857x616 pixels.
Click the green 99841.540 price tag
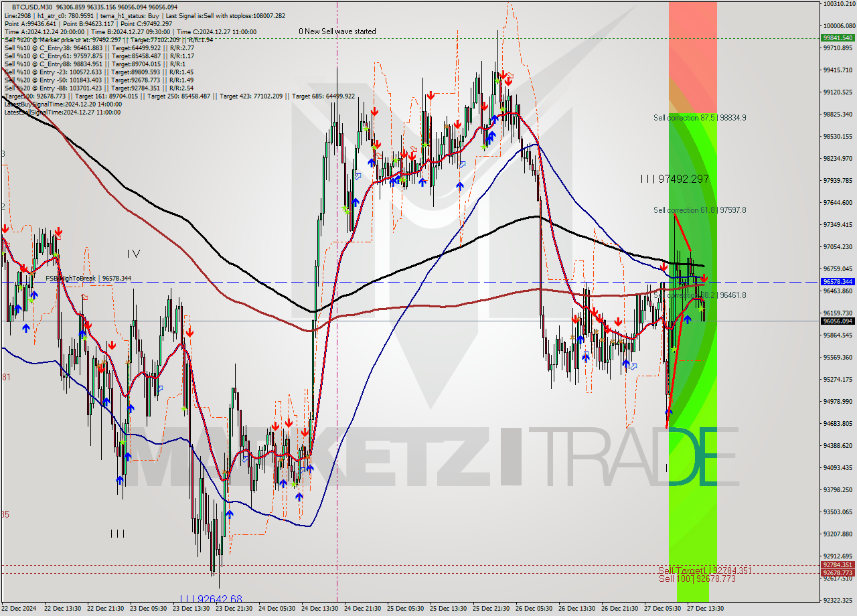pos(837,37)
